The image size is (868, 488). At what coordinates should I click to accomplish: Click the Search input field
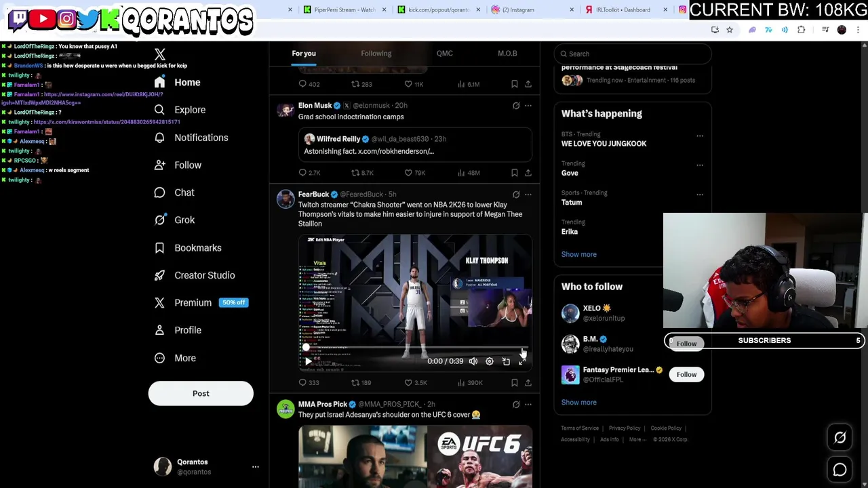click(x=632, y=54)
